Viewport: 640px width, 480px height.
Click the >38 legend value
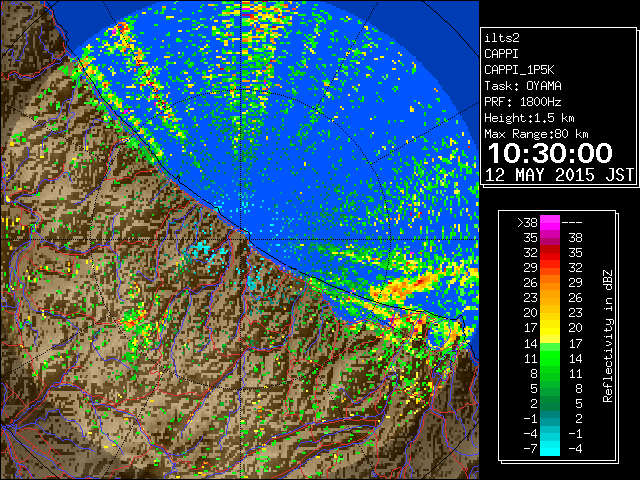tap(527, 223)
